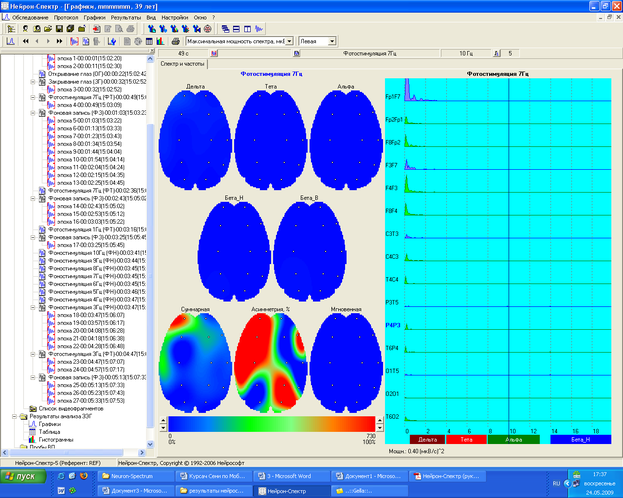Select epoch 'эпоха 27-00:05:33'

[x=91, y=401]
